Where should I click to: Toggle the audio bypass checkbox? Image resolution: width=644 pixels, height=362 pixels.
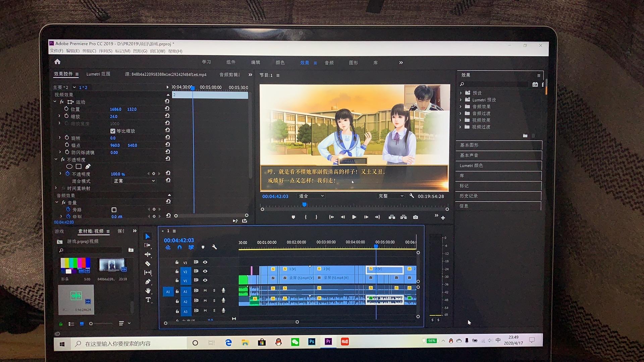click(x=114, y=210)
